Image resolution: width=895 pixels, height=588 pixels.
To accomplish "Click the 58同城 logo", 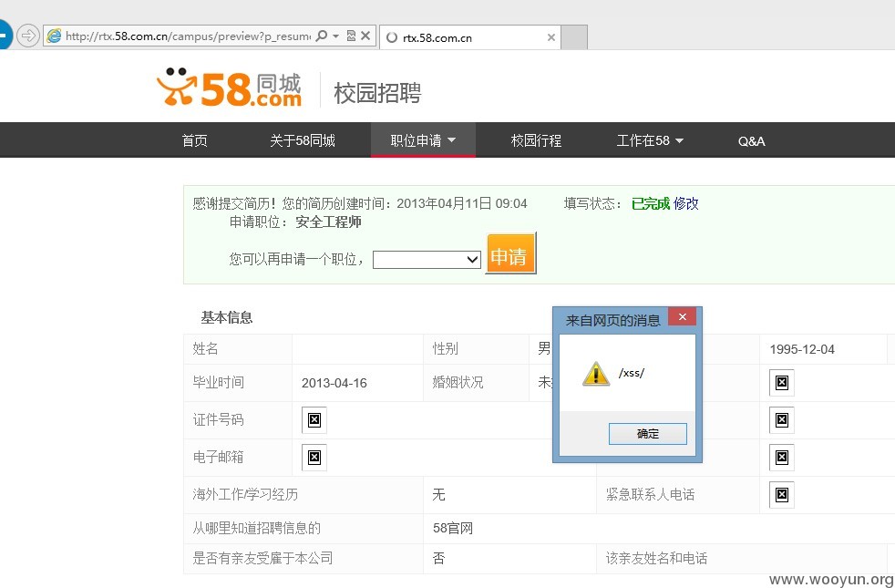I will 230,88.
